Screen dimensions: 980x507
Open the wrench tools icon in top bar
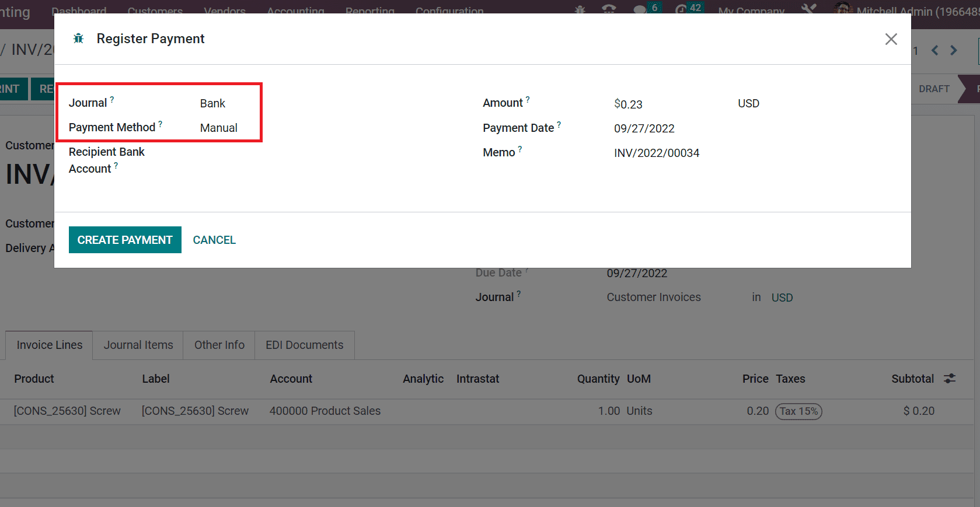coord(808,9)
